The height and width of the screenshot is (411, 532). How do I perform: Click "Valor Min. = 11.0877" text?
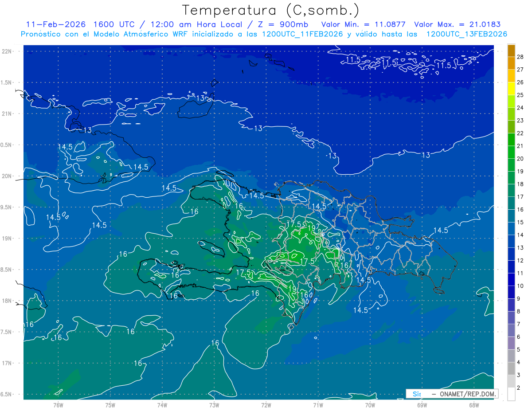click(x=363, y=24)
